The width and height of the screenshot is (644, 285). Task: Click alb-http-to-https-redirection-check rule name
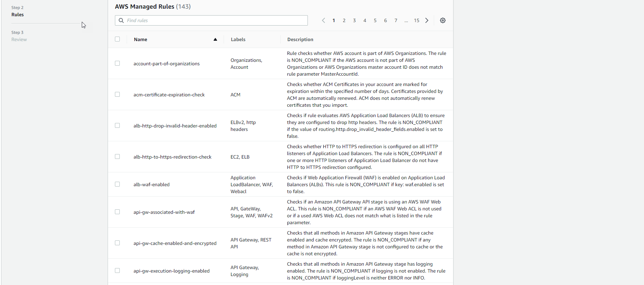pyautogui.click(x=173, y=157)
